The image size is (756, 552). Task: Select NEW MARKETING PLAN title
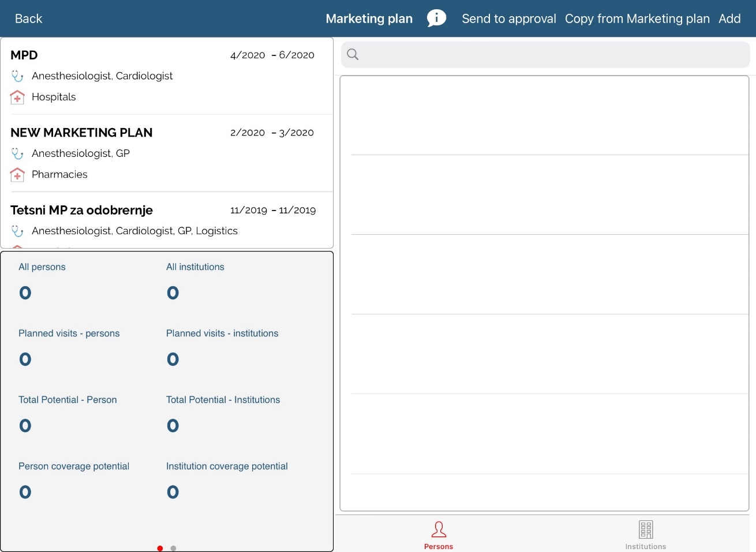click(81, 133)
